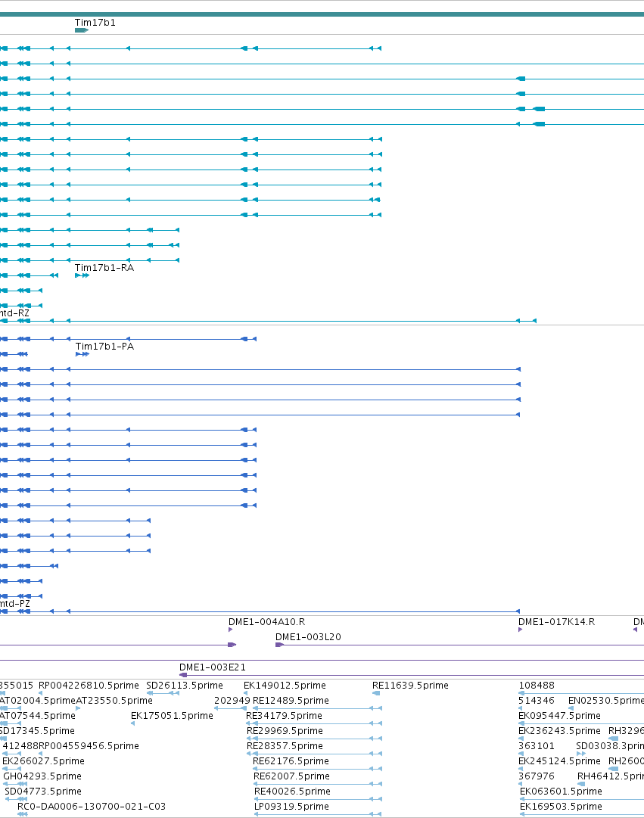
Task: Open clone RC0-DA0006-130700-021-C03
Action: [x=92, y=807]
